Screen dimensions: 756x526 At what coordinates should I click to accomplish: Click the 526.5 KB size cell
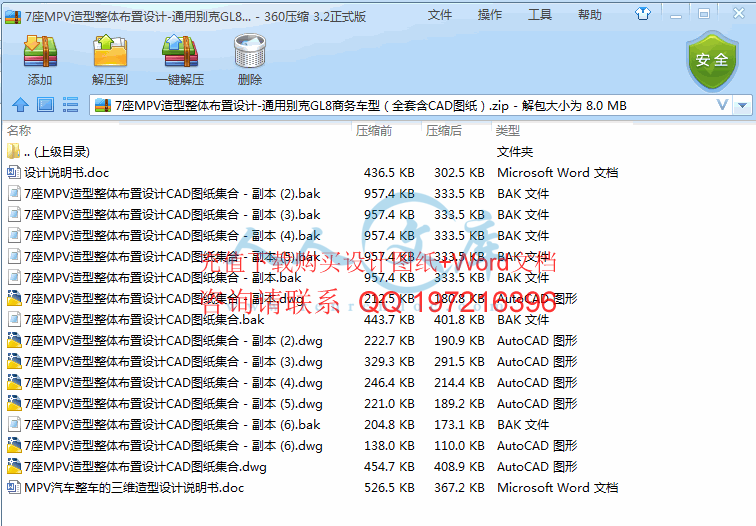click(389, 487)
